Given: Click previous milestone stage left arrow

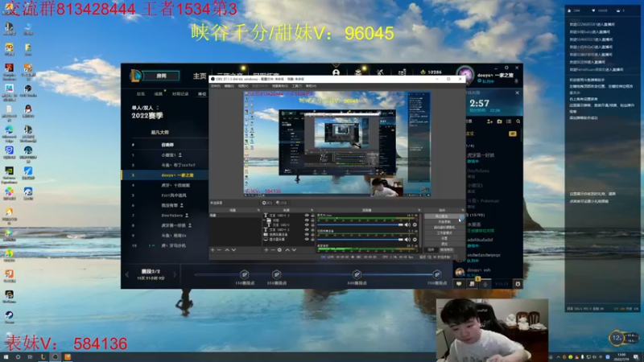Looking at the screenshot, I should 127,274.
